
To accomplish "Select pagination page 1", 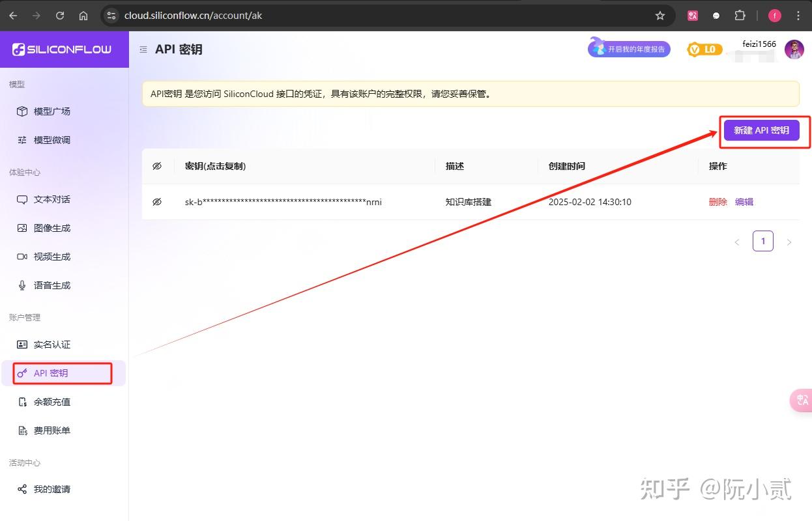I will pyautogui.click(x=763, y=242).
